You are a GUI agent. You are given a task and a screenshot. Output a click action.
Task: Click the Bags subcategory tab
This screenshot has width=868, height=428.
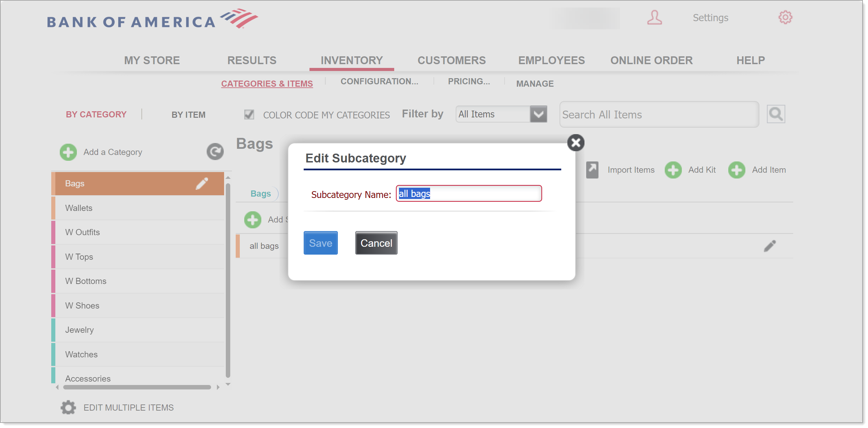point(261,194)
